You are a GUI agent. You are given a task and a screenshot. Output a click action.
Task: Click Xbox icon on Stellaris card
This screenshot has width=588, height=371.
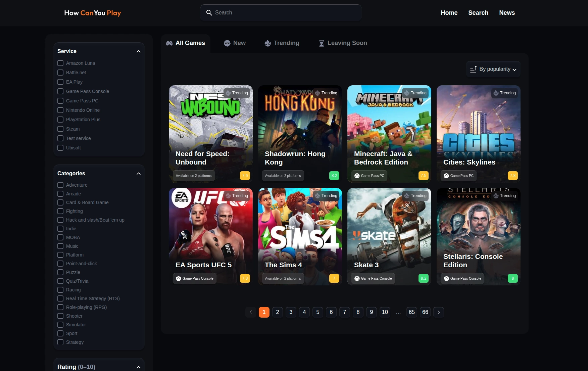[446, 278]
